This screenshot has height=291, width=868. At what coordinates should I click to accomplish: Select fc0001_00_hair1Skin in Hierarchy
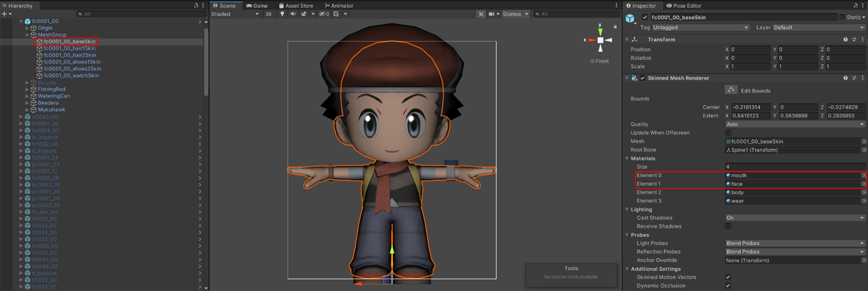69,48
